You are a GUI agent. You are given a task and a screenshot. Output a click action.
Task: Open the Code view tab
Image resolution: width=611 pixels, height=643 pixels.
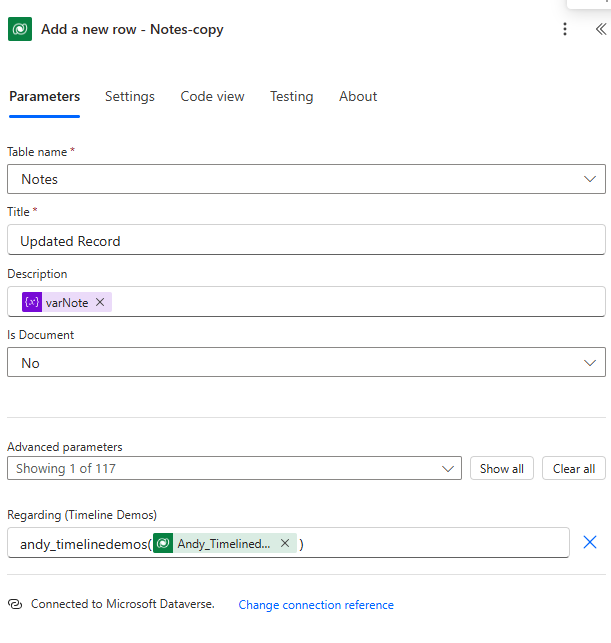click(212, 96)
